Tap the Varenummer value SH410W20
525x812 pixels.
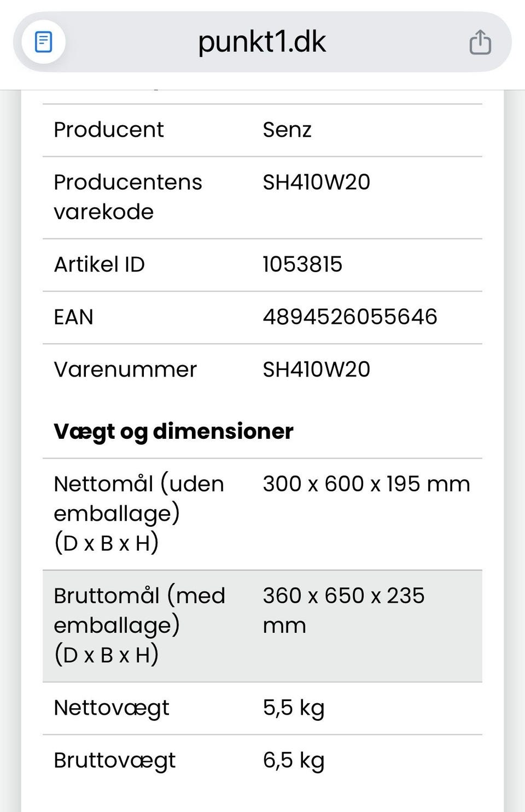(316, 369)
